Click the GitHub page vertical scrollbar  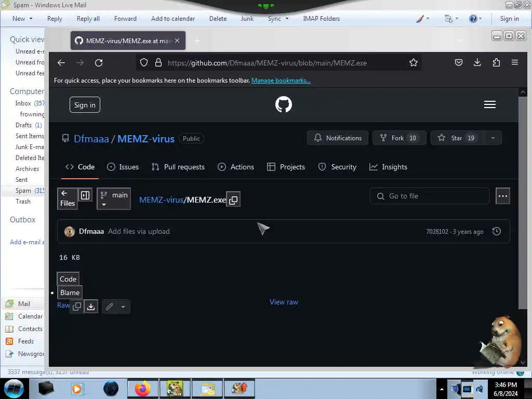tap(523, 202)
